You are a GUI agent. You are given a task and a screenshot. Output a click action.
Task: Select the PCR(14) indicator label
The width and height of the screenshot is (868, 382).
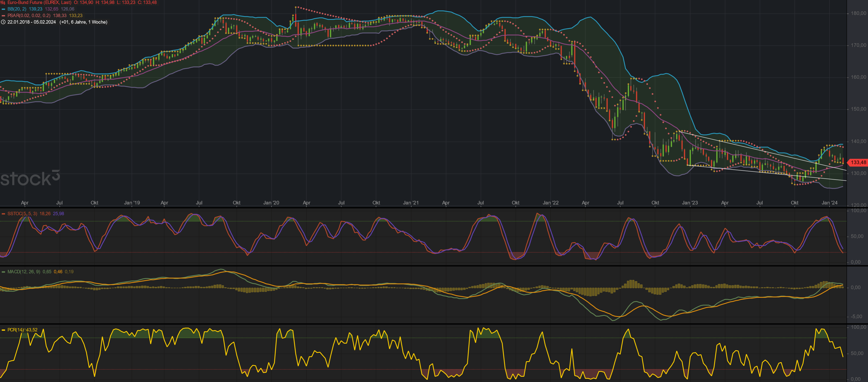tap(16, 330)
